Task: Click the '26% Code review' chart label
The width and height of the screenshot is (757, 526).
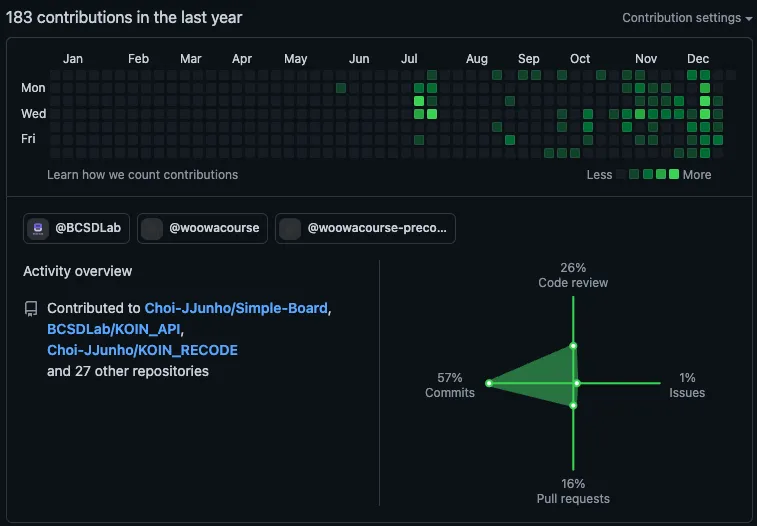Action: [573, 275]
